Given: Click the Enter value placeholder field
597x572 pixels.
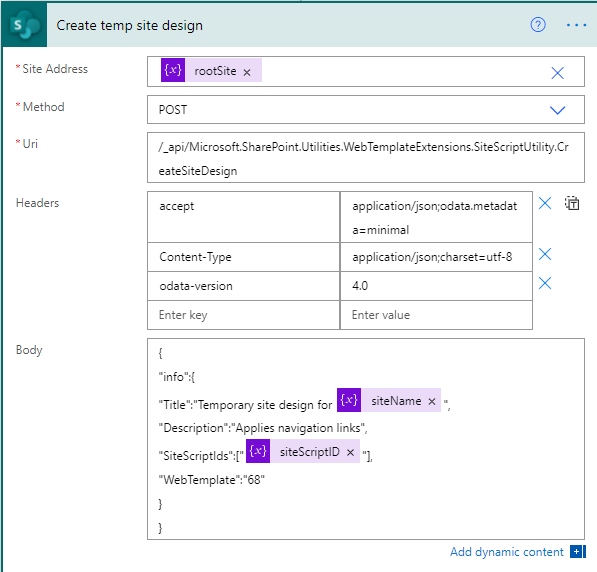Looking at the screenshot, I should click(x=436, y=315).
